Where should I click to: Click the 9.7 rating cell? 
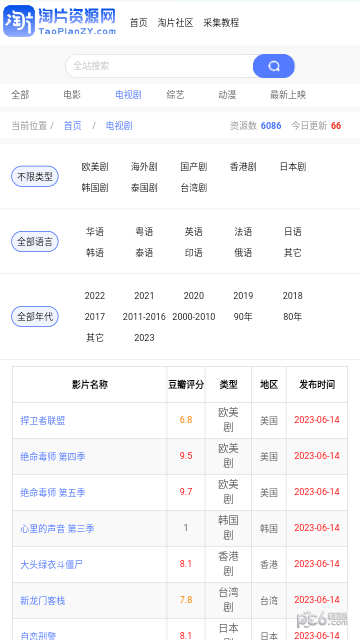point(186,492)
